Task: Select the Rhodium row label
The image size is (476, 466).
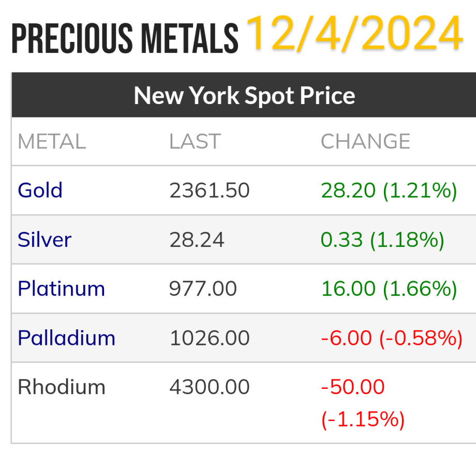Action: coord(61,387)
